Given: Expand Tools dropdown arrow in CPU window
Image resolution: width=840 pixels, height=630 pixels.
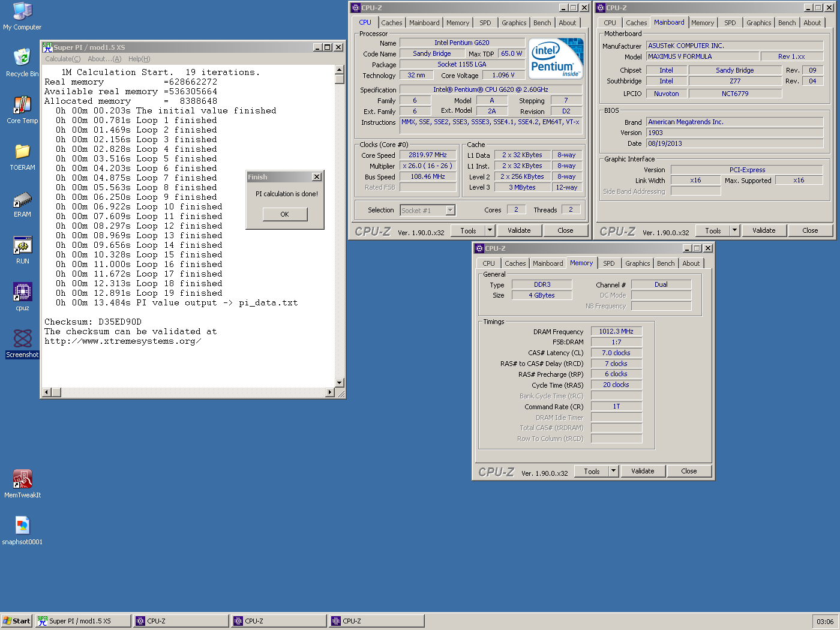Looking at the screenshot, I should [x=490, y=230].
